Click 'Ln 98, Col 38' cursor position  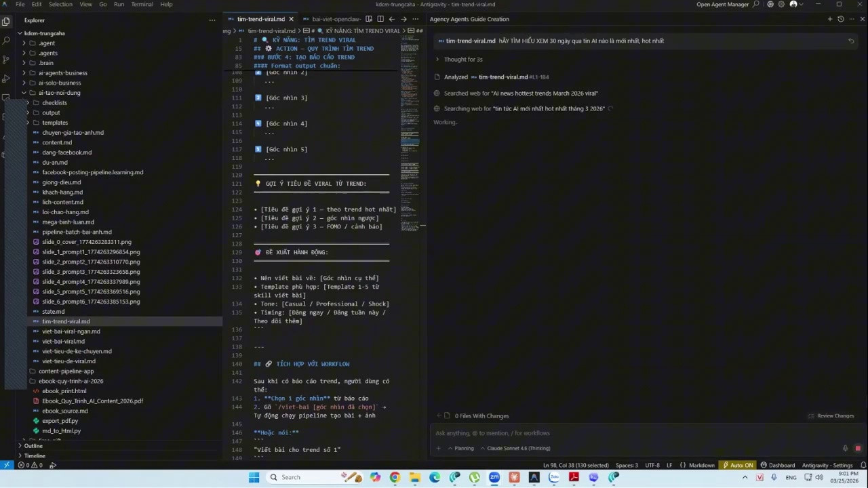click(576, 466)
